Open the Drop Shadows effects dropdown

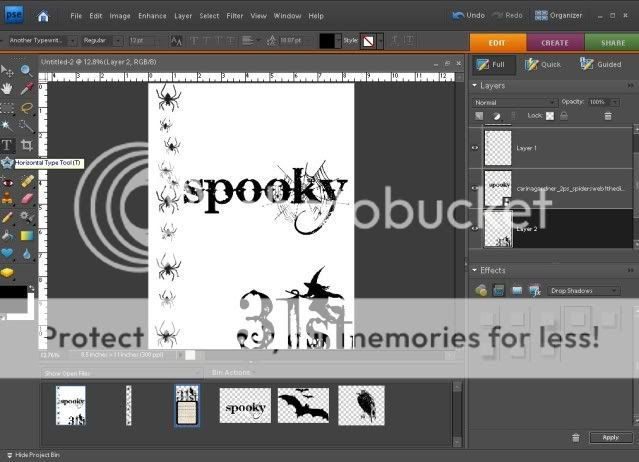584,290
